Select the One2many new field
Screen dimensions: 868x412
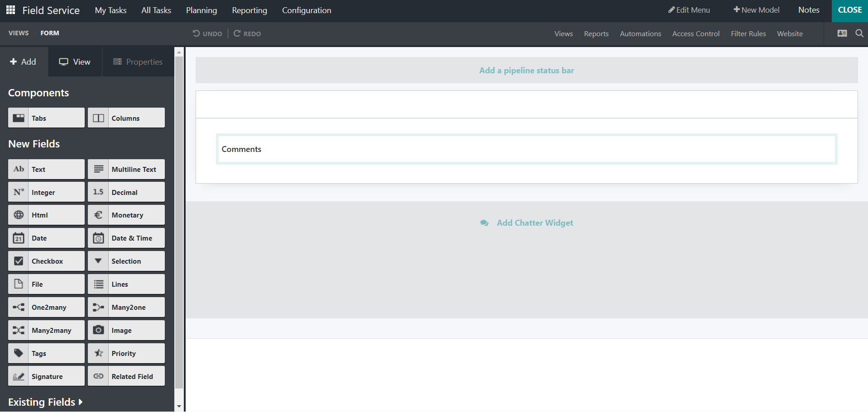pyautogui.click(x=46, y=308)
